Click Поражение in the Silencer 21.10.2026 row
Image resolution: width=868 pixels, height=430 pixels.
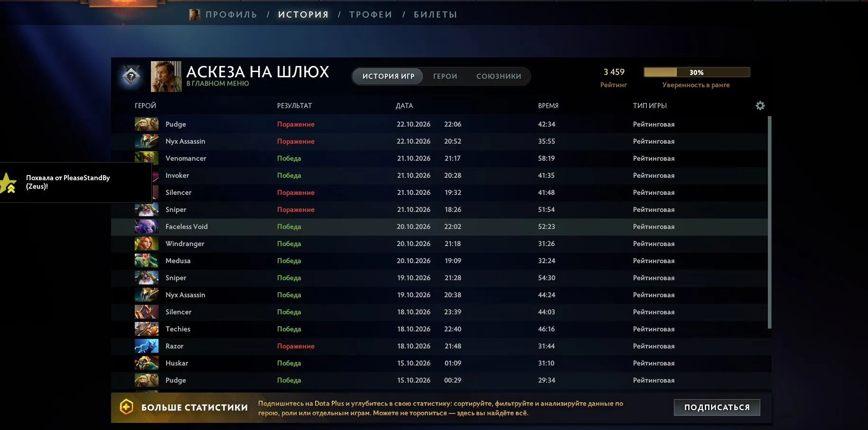point(296,192)
